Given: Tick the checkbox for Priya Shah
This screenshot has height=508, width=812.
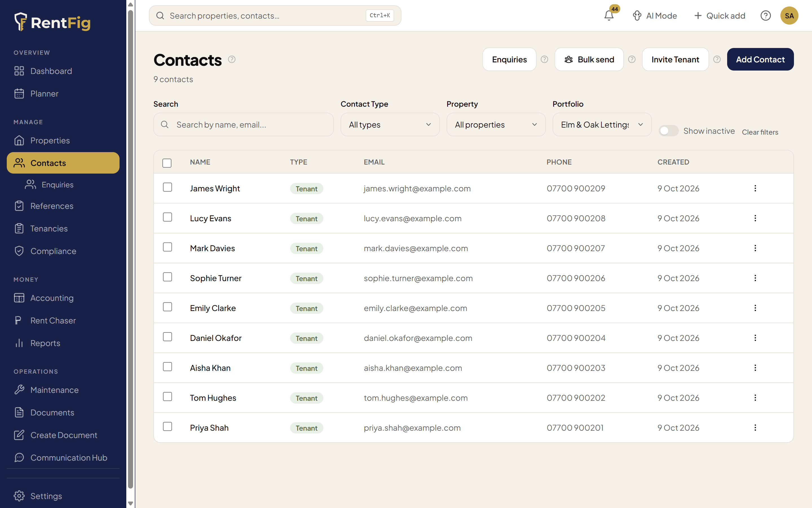Looking at the screenshot, I should (167, 426).
